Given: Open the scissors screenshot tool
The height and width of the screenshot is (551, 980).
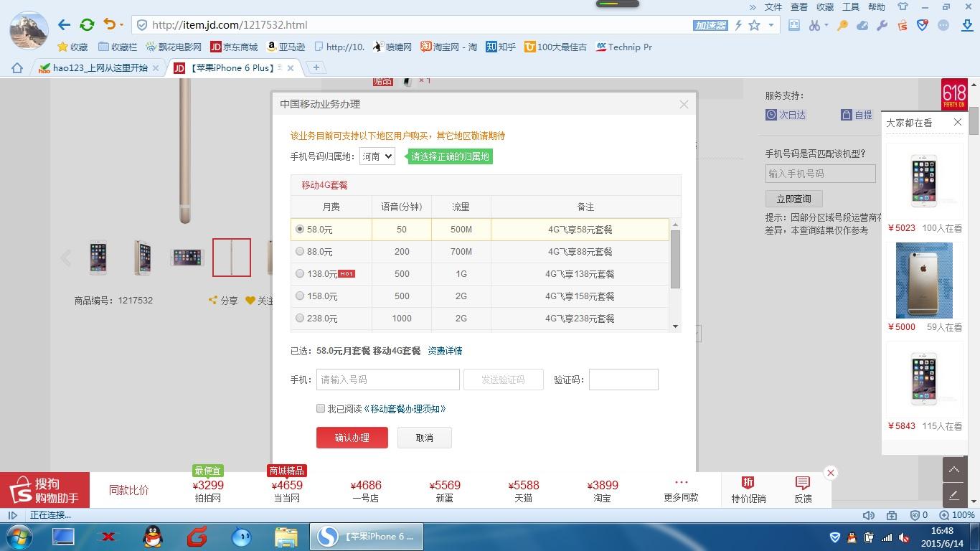Looking at the screenshot, I should pyautogui.click(x=814, y=25).
